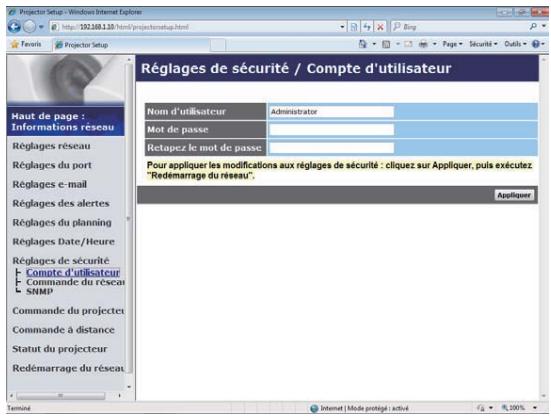Viewport: 551px width, 418px height.
Task: Open Réglages du port
Action: tap(52, 165)
